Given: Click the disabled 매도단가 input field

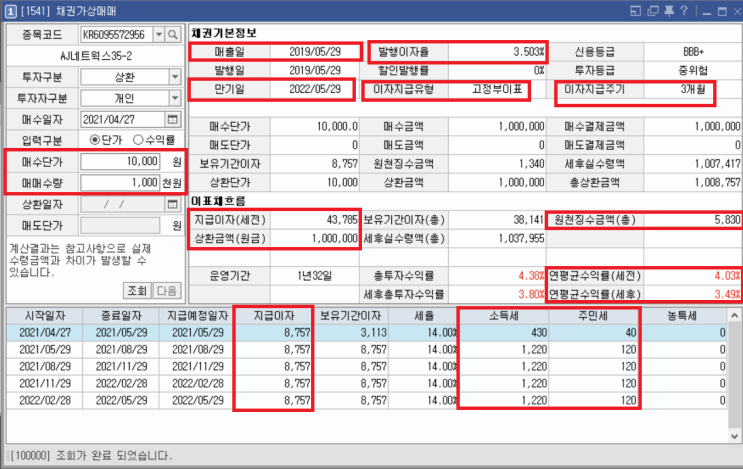Looking at the screenshot, I should 120,225.
